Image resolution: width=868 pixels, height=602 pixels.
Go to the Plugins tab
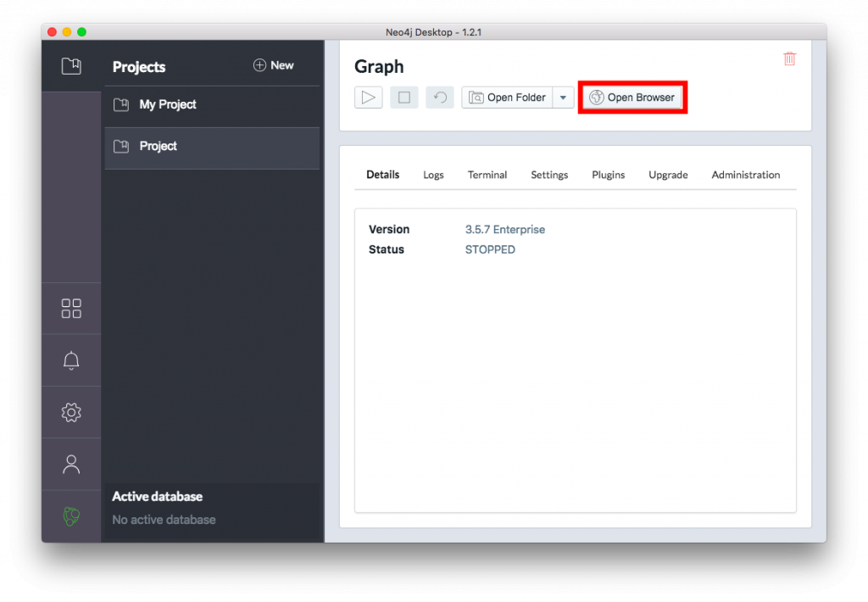(608, 175)
